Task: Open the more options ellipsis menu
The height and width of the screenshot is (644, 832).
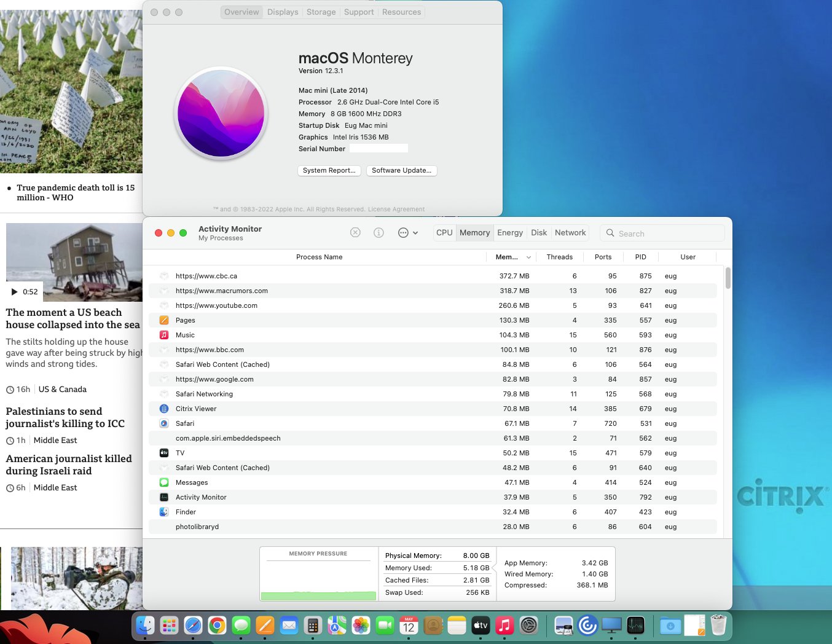Action: pos(407,232)
